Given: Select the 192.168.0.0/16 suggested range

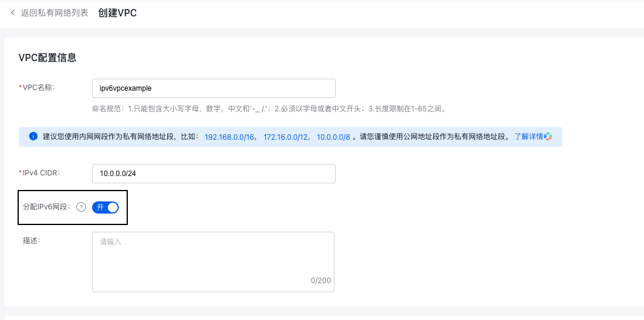Looking at the screenshot, I should click(x=230, y=137).
